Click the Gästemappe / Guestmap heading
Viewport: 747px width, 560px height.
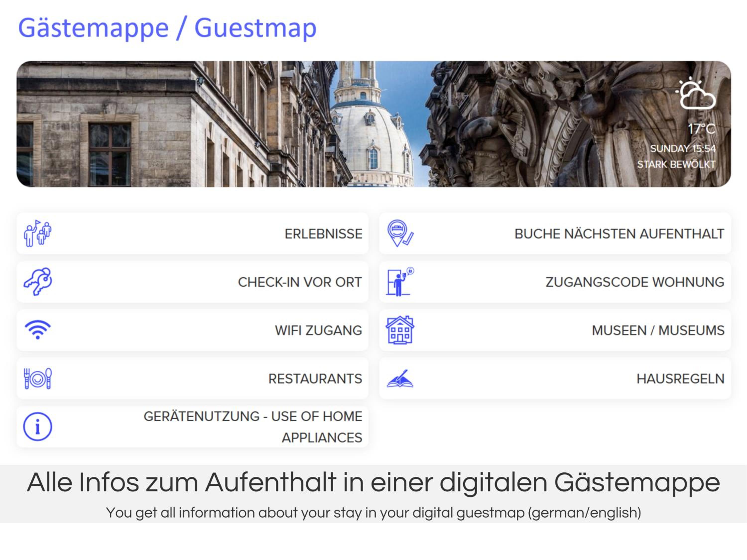167,28
